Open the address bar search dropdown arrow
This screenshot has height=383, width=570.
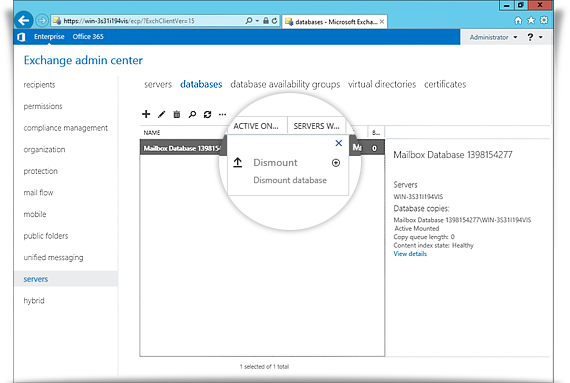(x=257, y=21)
